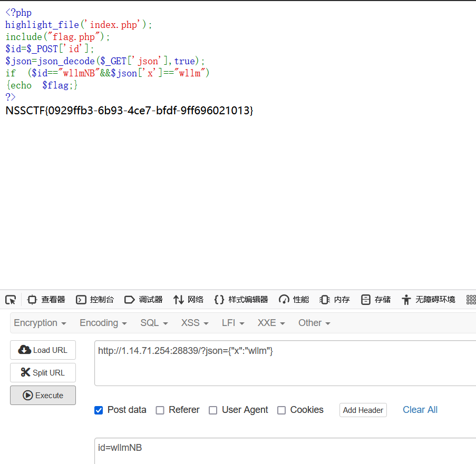
Task: Open the Performance (性能) tab
Action: tap(294, 300)
